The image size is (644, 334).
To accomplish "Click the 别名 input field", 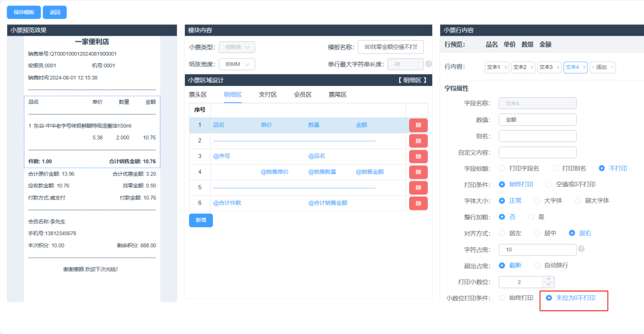I will pyautogui.click(x=537, y=136).
